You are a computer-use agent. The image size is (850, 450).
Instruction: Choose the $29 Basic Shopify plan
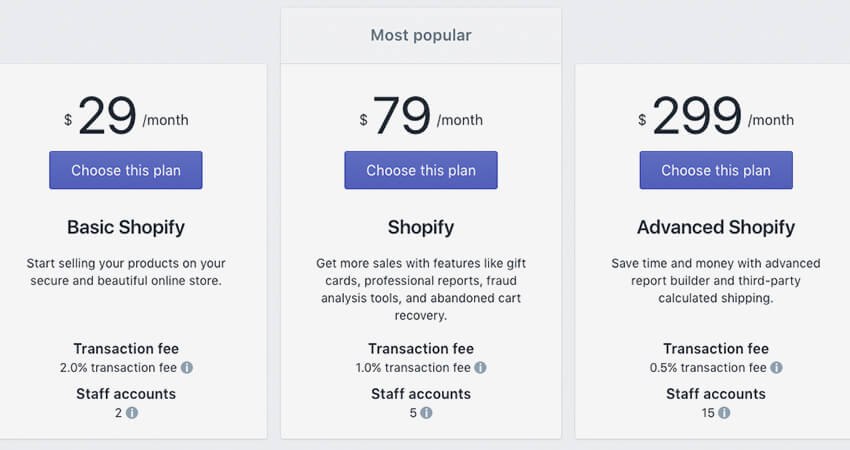click(126, 170)
